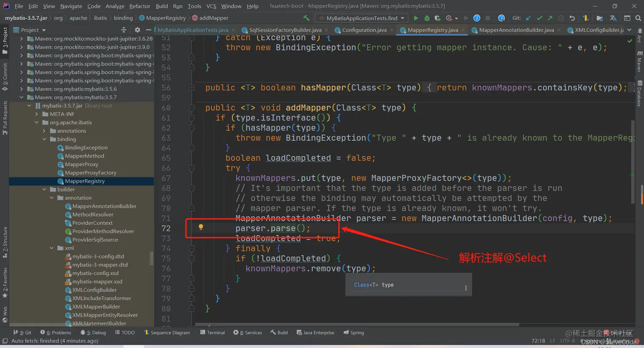Open the File menu

tap(19, 6)
